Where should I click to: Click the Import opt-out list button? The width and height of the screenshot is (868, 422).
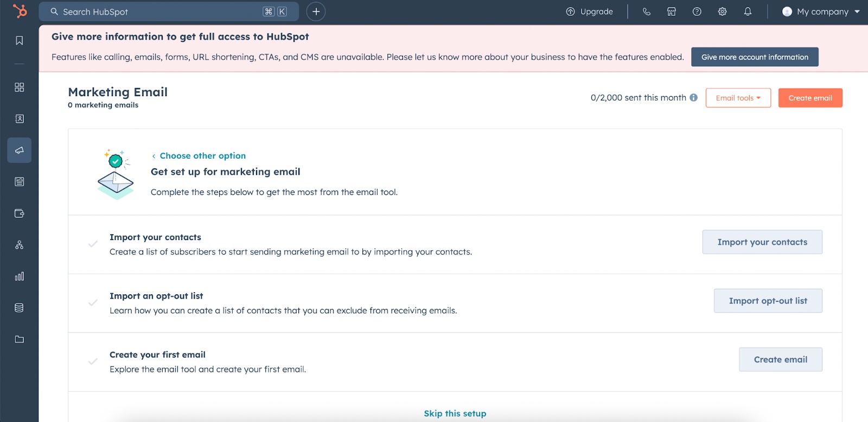click(768, 301)
